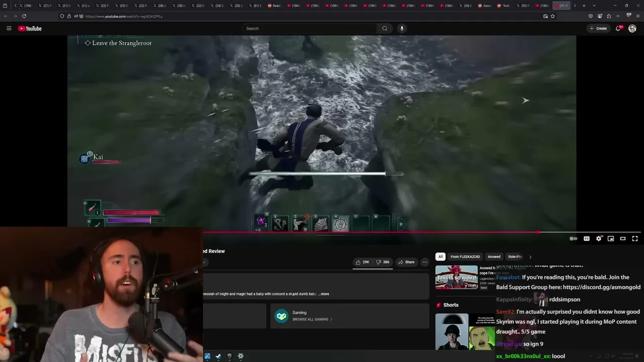Go to the YouTube home logo
Viewport: 644px width, 362px height.
[30, 29]
